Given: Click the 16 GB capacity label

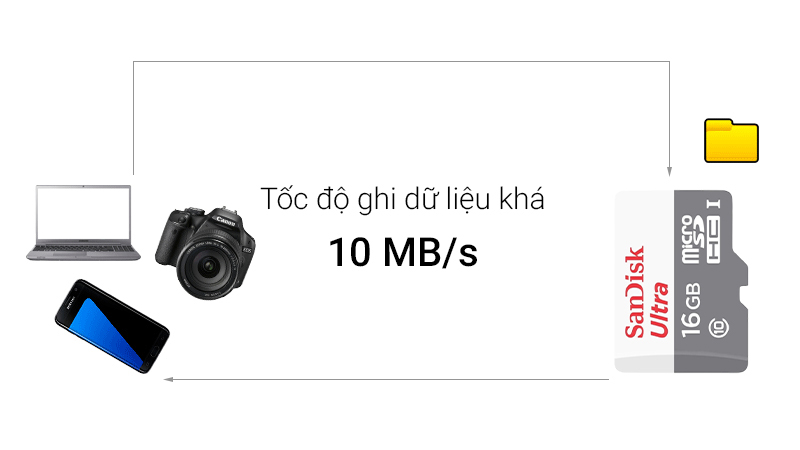Looking at the screenshot, I should tap(692, 310).
